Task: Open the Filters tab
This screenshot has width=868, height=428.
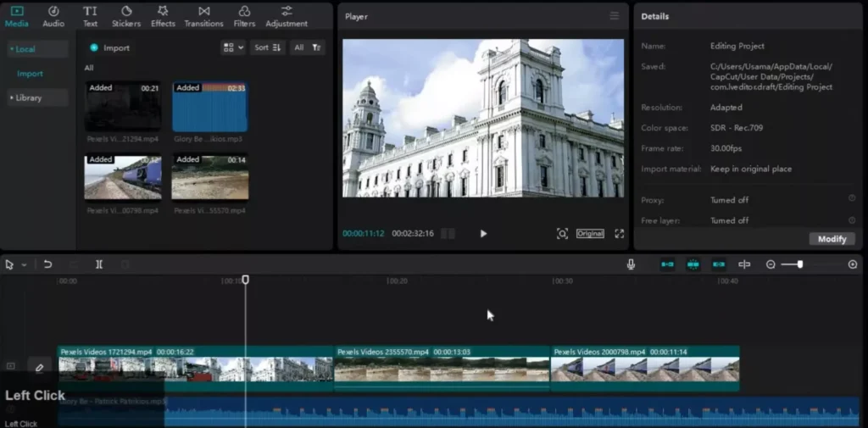Action: 244,17
